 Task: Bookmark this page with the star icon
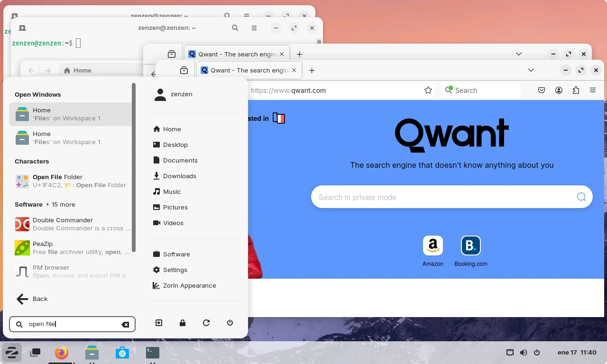pyautogui.click(x=428, y=90)
